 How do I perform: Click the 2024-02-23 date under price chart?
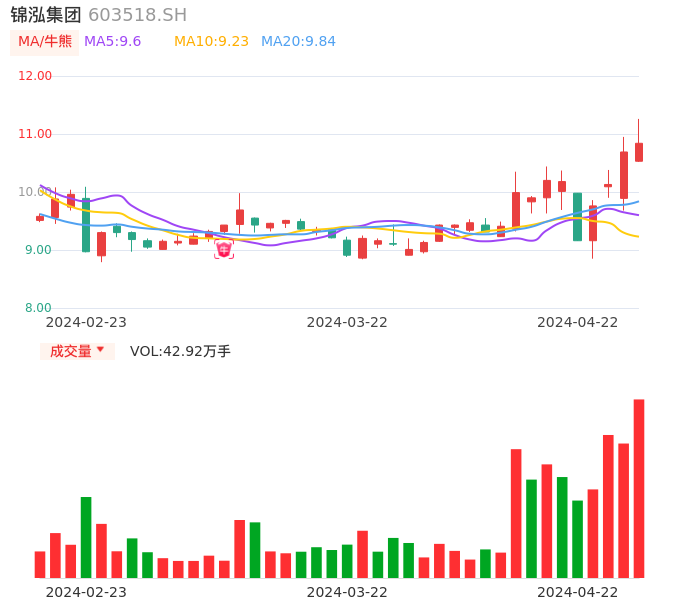click(x=86, y=322)
